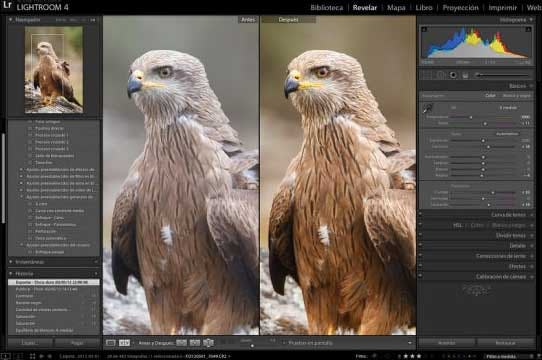542x360 pixels.
Task: Toggle the Dividir tonos panel switch
Action: [420, 235]
